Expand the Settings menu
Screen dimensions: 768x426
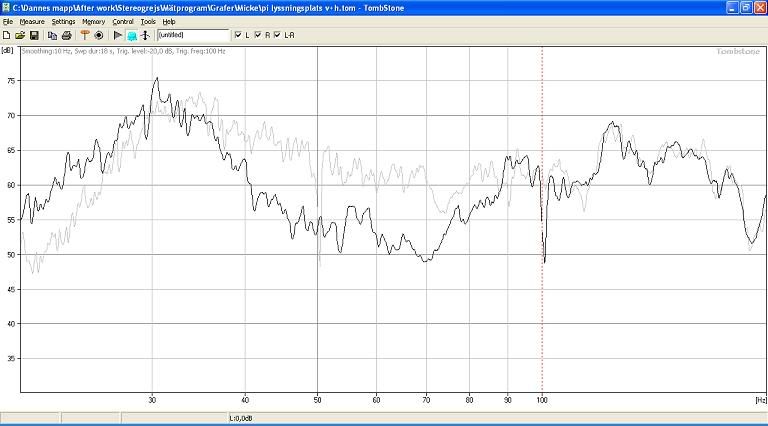[63, 21]
